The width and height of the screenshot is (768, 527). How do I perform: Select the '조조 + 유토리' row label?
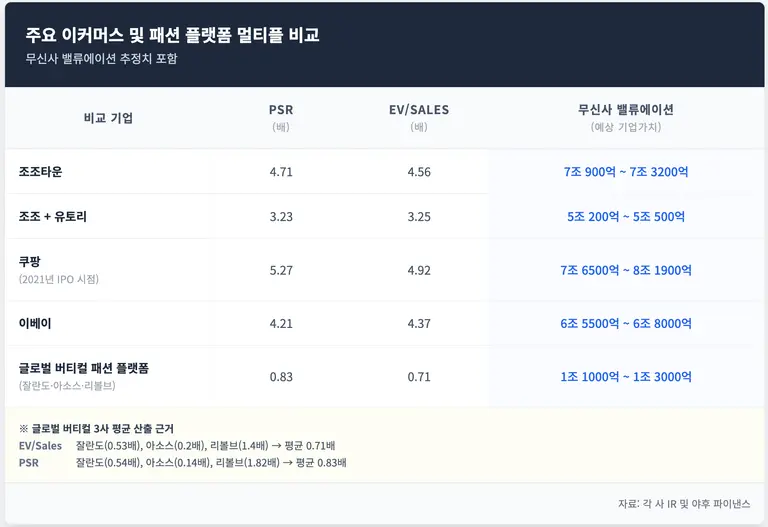[x=53, y=216]
